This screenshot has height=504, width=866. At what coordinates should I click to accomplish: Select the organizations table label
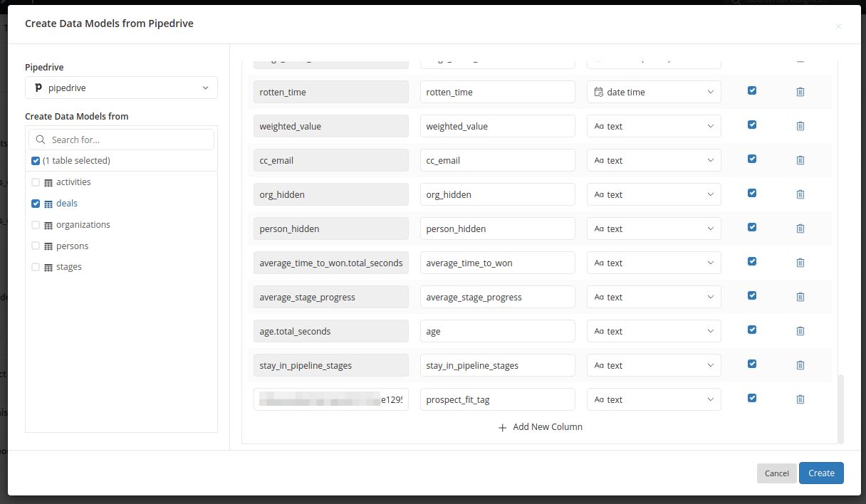83,225
